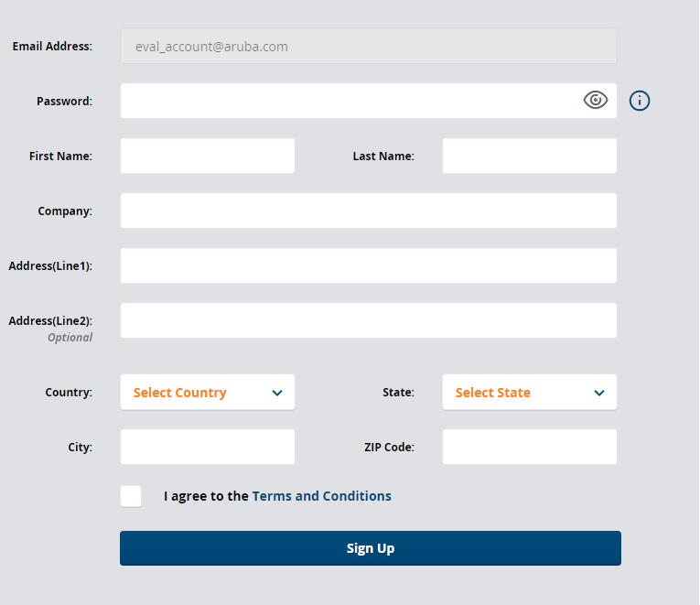
Task: Focus the Company input field
Action: click(x=369, y=211)
